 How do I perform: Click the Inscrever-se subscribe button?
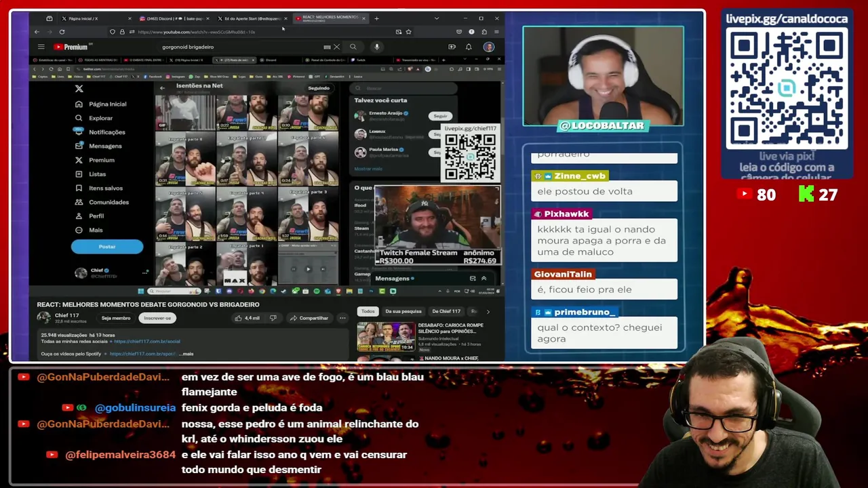pos(157,318)
